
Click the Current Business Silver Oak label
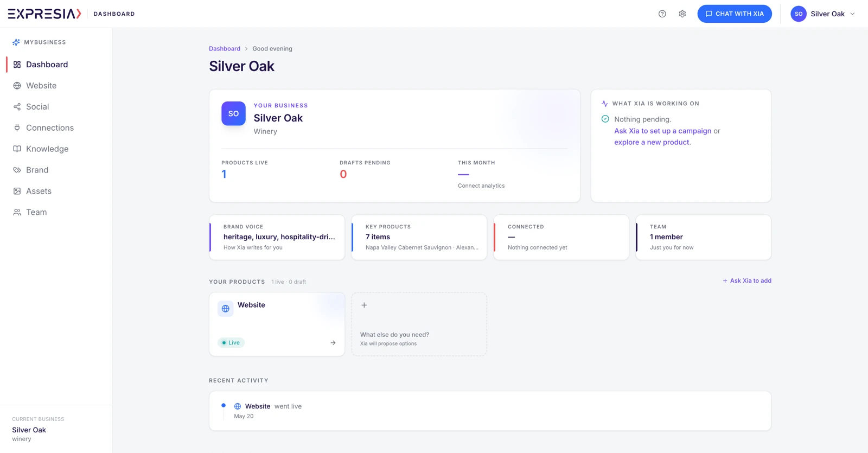pos(29,430)
